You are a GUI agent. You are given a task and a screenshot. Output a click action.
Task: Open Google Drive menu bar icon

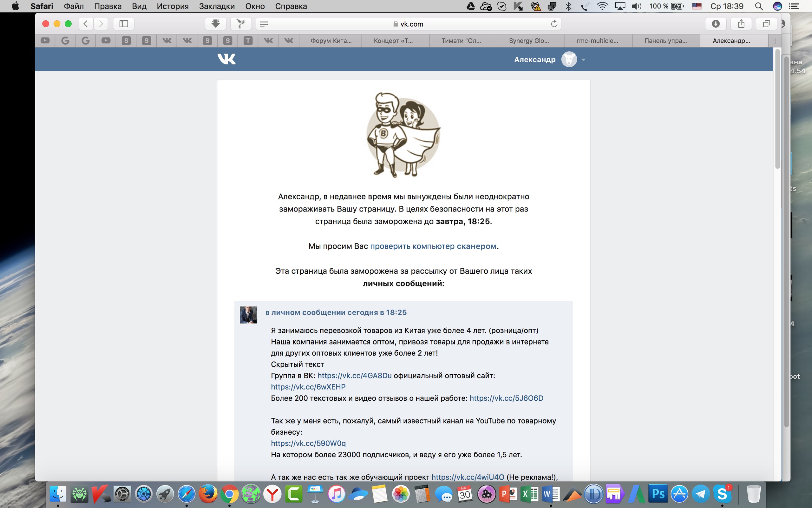pos(470,6)
